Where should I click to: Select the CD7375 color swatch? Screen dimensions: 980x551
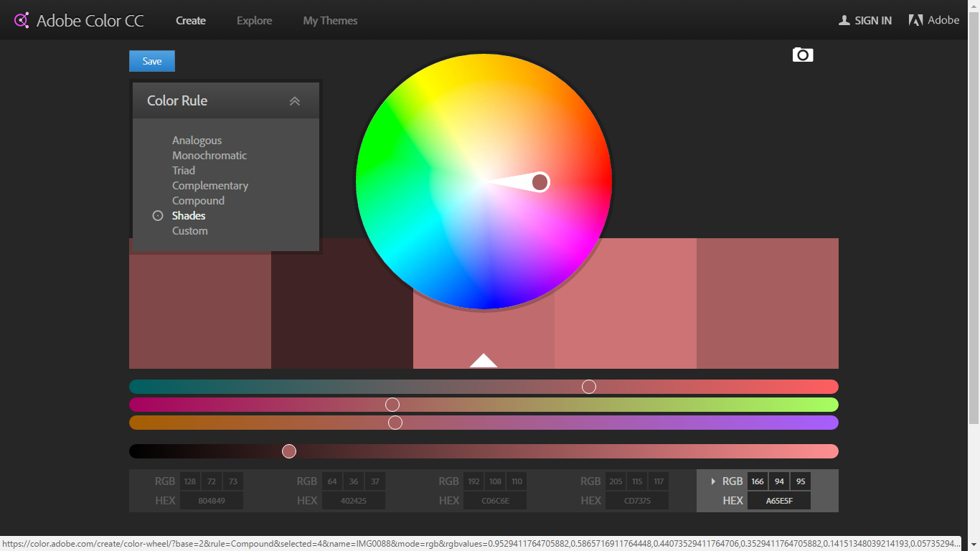point(626,303)
